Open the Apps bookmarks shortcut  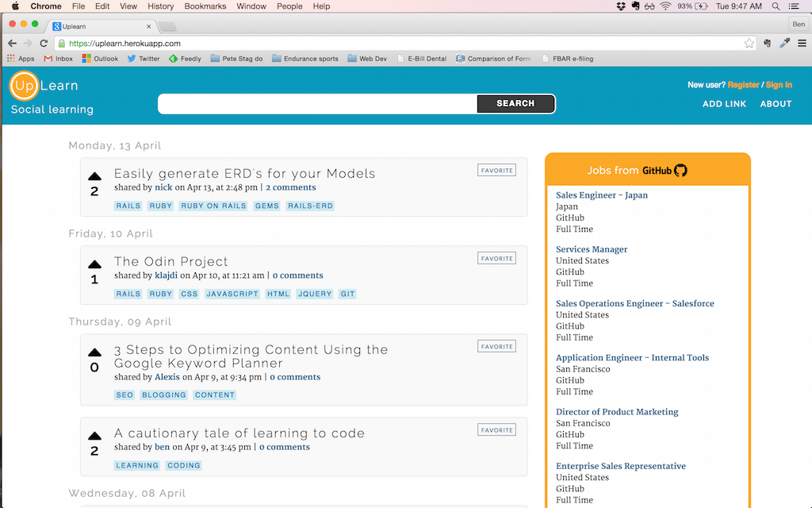[21, 59]
